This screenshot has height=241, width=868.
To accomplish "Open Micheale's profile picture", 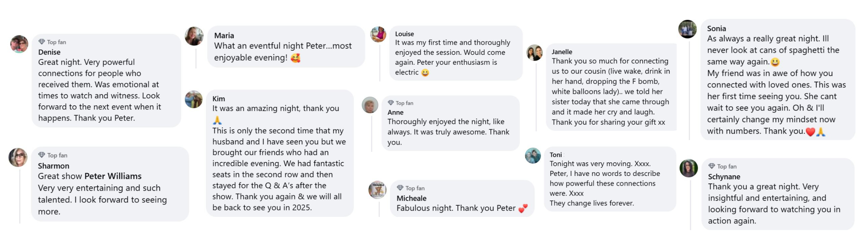I will click(377, 189).
